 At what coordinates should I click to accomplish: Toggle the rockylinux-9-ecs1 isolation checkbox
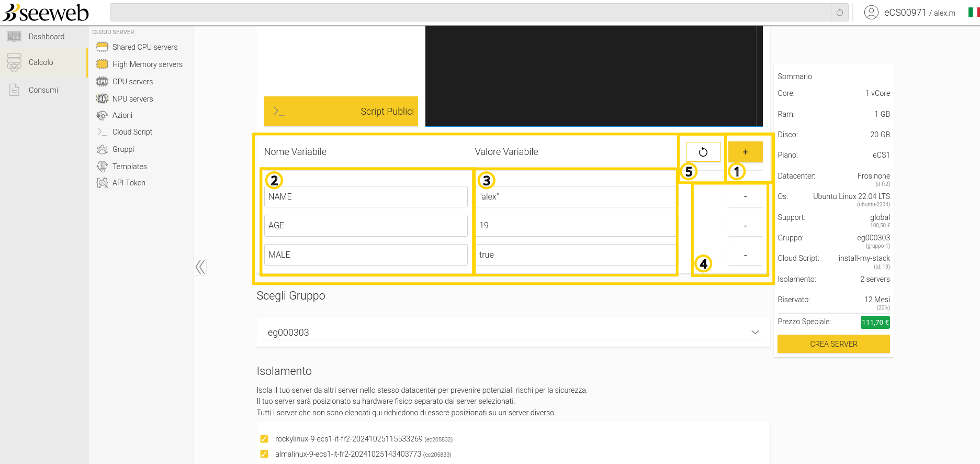(264, 439)
